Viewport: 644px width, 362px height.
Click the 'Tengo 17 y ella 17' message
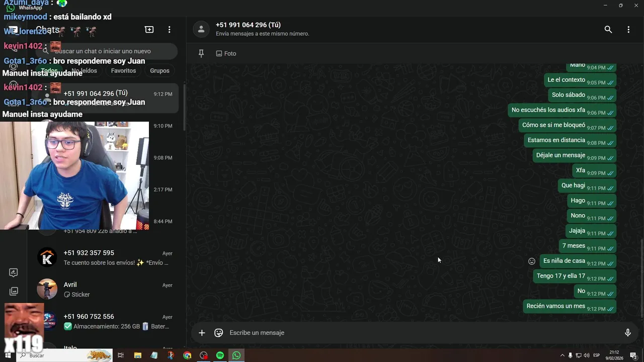click(575, 276)
